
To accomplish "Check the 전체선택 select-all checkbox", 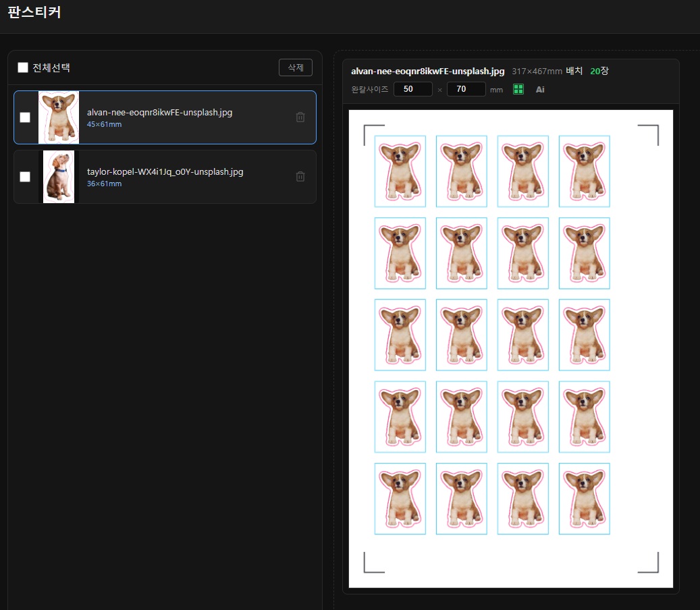I will (23, 67).
